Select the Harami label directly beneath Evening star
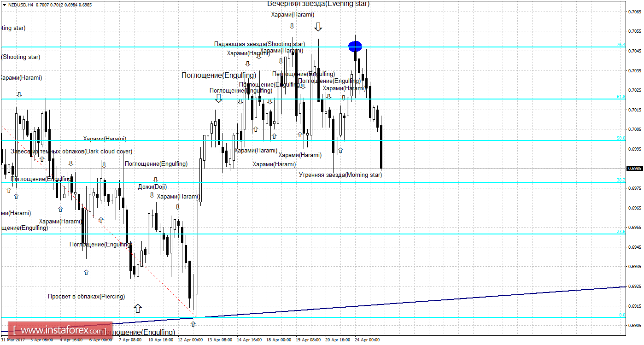 point(292,15)
